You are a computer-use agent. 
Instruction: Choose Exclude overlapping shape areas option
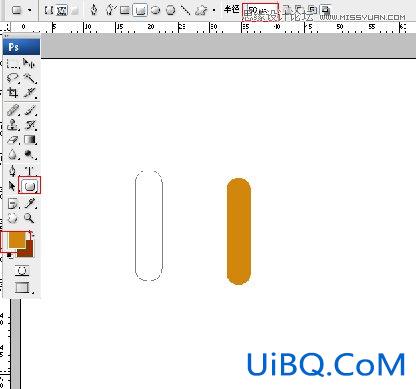pyautogui.click(x=325, y=9)
